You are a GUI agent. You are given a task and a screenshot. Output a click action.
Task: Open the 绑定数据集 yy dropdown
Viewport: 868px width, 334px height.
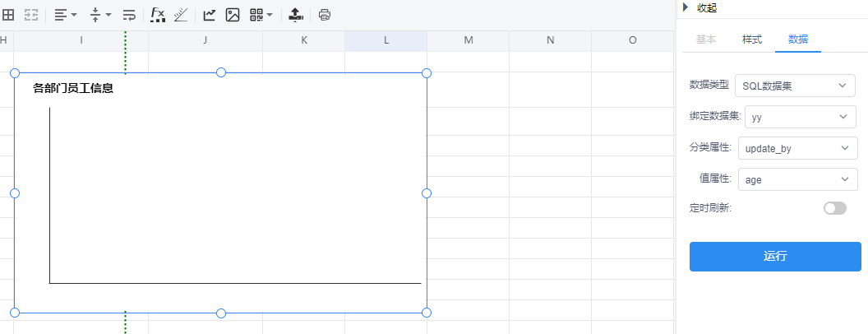coord(801,117)
